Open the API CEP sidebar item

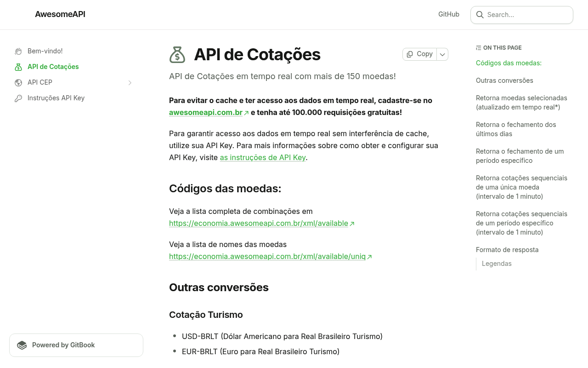point(73,82)
